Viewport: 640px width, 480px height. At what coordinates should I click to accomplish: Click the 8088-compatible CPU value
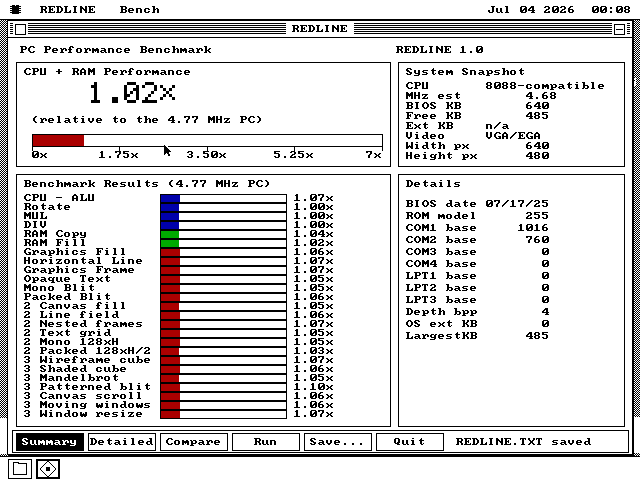coord(545,86)
